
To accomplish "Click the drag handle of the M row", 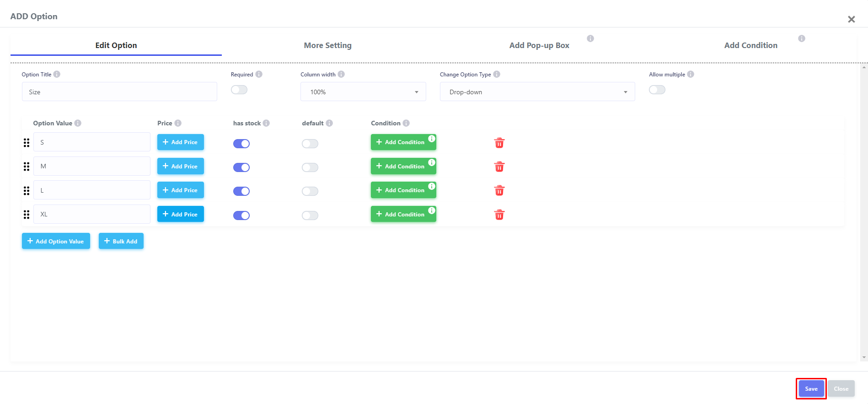I will [27, 167].
